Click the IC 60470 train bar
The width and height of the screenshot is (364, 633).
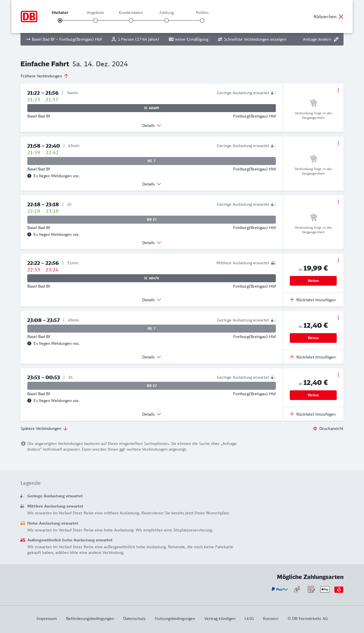click(152, 278)
